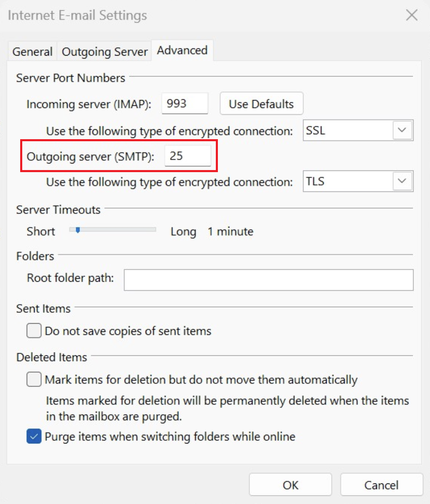This screenshot has height=504, width=430.
Task: Click the blue server timeout slider thumb
Action: [77, 230]
